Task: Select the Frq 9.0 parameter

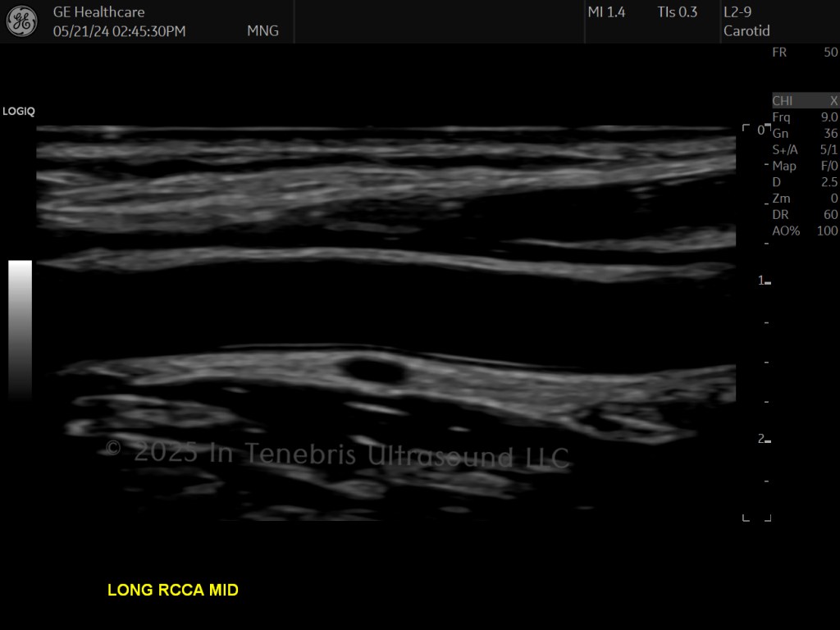Action: point(806,116)
